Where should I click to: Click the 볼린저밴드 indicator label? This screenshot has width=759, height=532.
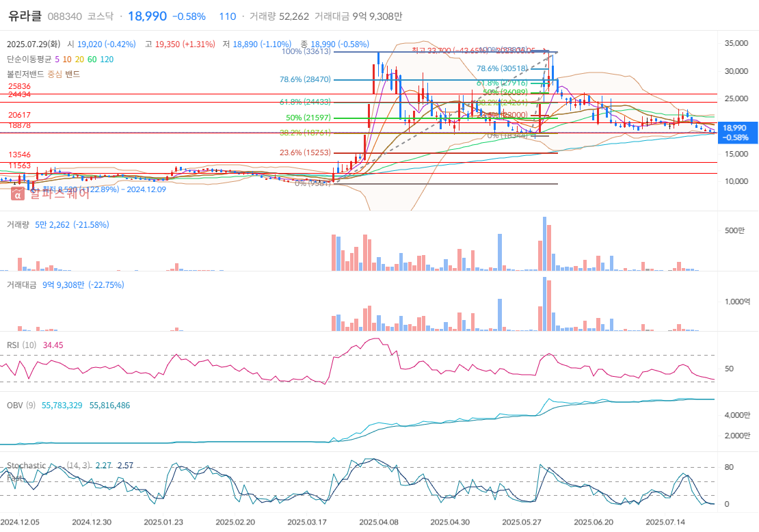(x=25, y=74)
